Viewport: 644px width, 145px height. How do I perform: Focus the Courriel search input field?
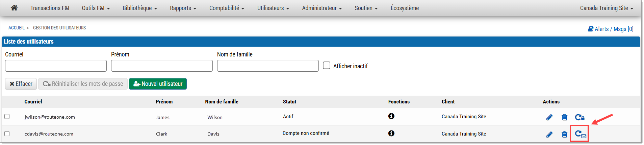tap(56, 66)
